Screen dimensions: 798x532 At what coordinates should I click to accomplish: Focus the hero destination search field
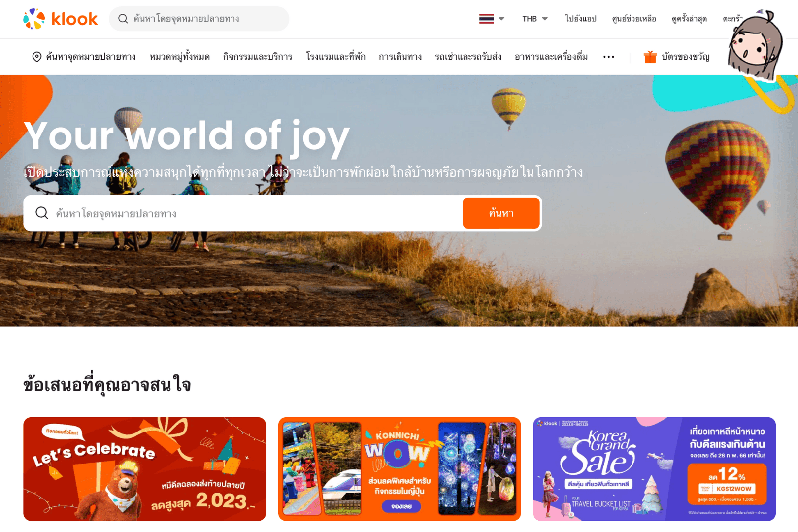[x=256, y=213]
